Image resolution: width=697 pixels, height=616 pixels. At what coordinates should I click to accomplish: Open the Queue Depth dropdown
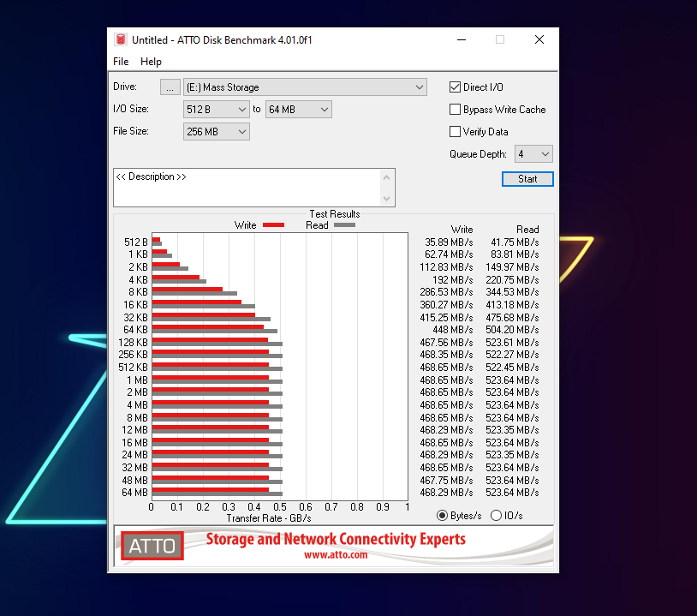(x=533, y=154)
